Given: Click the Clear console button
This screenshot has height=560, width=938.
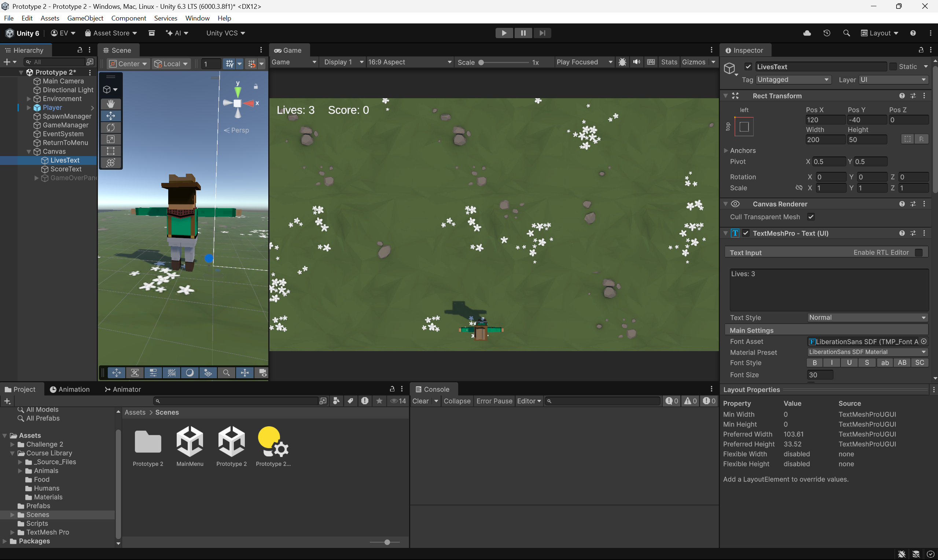Looking at the screenshot, I should [420, 401].
